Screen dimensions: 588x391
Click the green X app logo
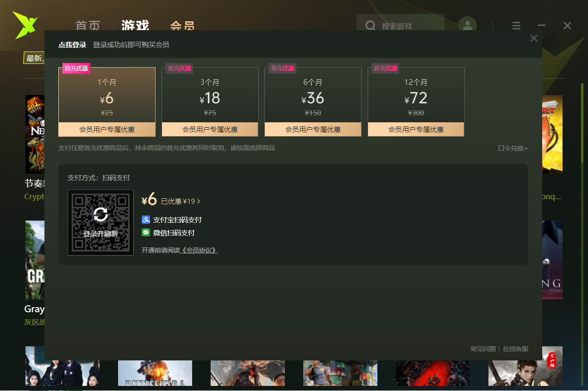[25, 25]
